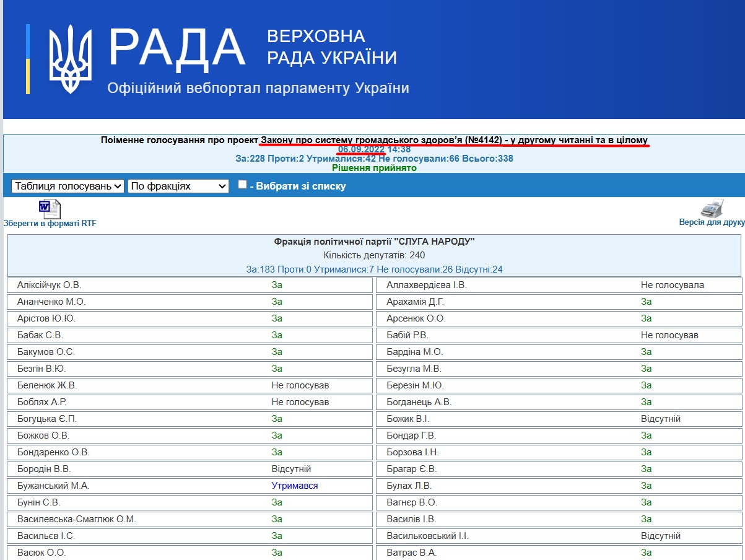Select deputy Богуцька Є.П.

pyautogui.click(x=47, y=419)
